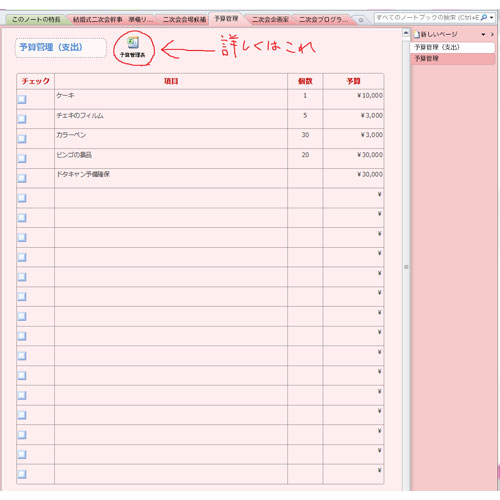Open the search scope dropdown arrow
The image size is (500, 500).
(x=492, y=17)
